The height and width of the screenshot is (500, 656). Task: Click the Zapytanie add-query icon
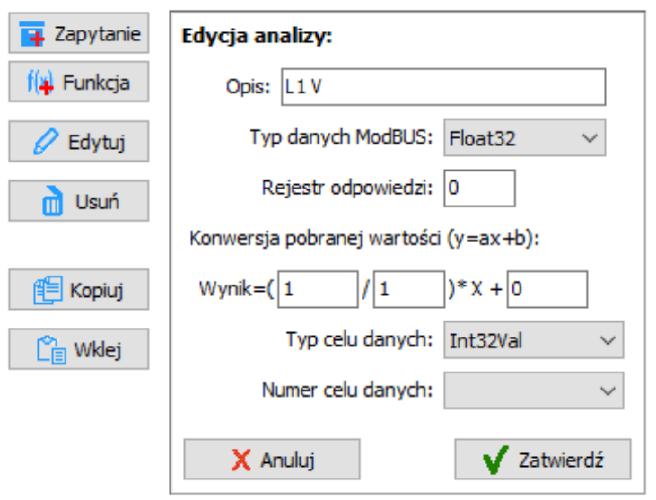(x=32, y=34)
